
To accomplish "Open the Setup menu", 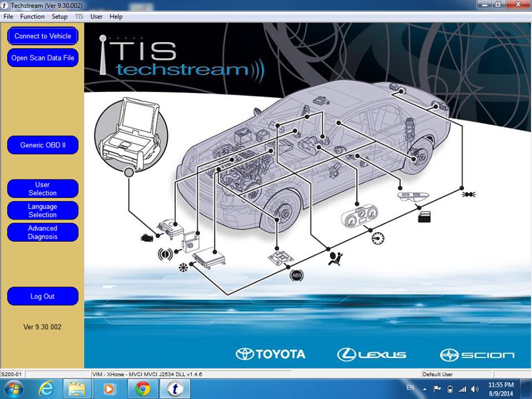I will point(59,17).
